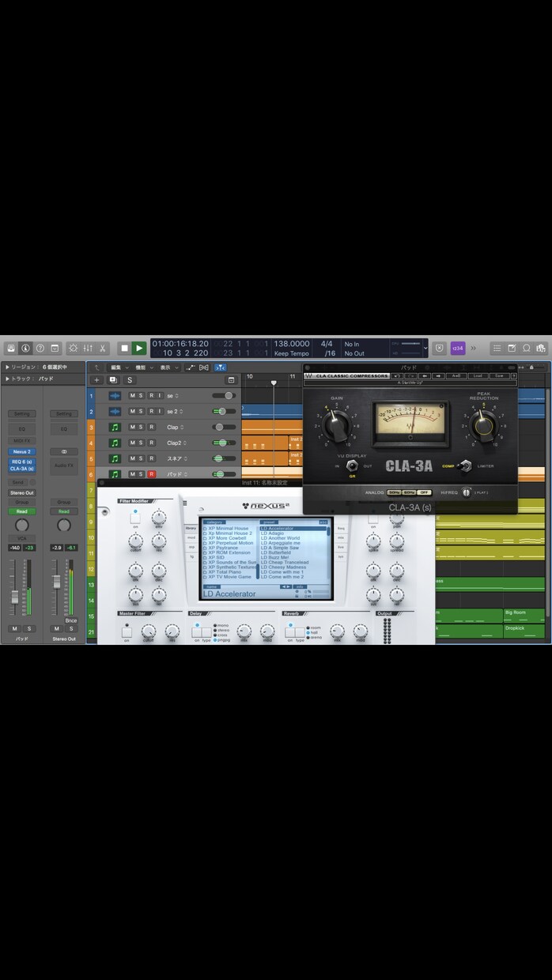The height and width of the screenshot is (980, 552).
Task: Open the Loop Browser button
Action: point(527,348)
